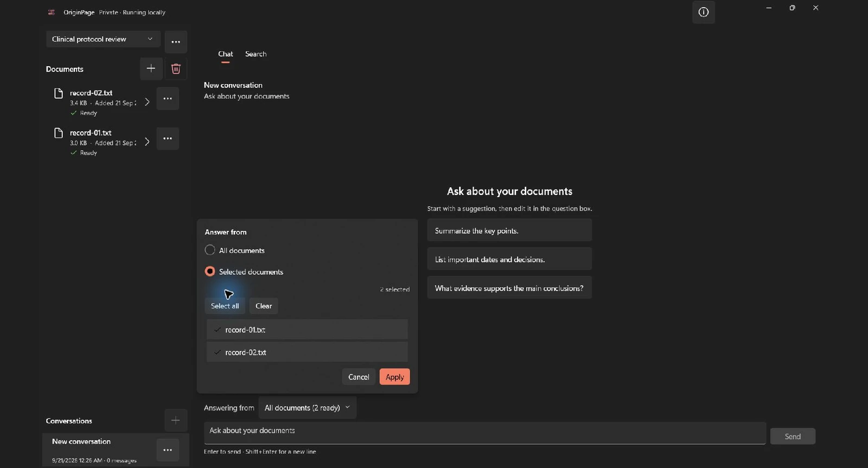
Task: Add a new document with plus icon
Action: (151, 68)
